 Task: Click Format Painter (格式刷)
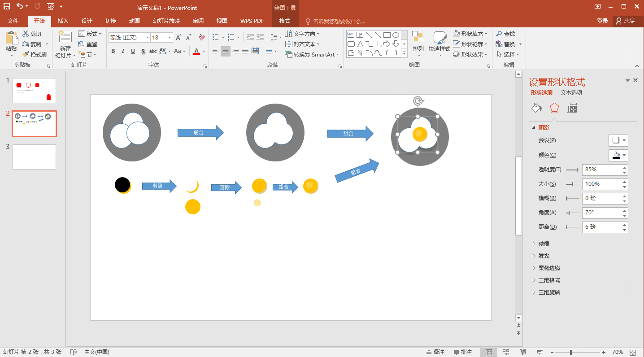34,54
